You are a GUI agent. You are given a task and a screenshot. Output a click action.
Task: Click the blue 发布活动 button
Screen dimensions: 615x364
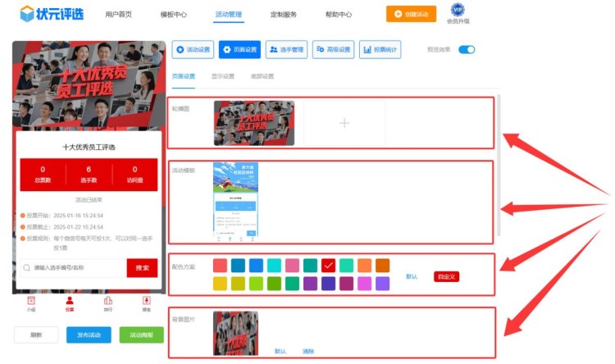89,334
